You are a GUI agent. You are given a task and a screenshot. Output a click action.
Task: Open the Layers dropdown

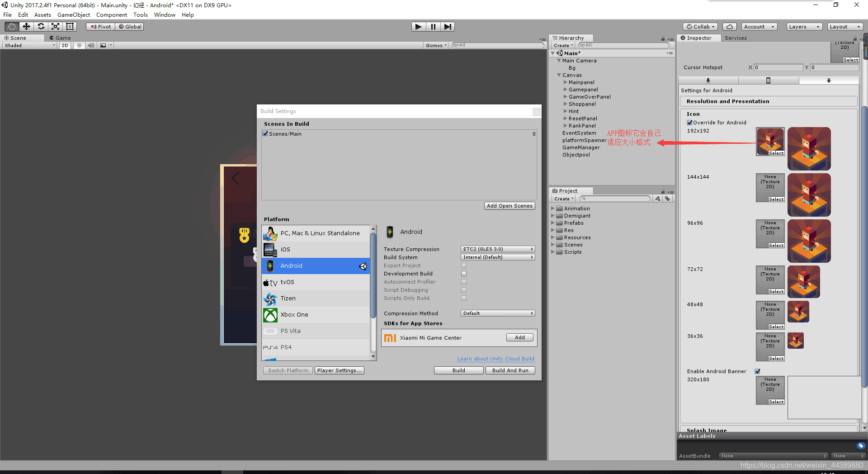pos(804,27)
